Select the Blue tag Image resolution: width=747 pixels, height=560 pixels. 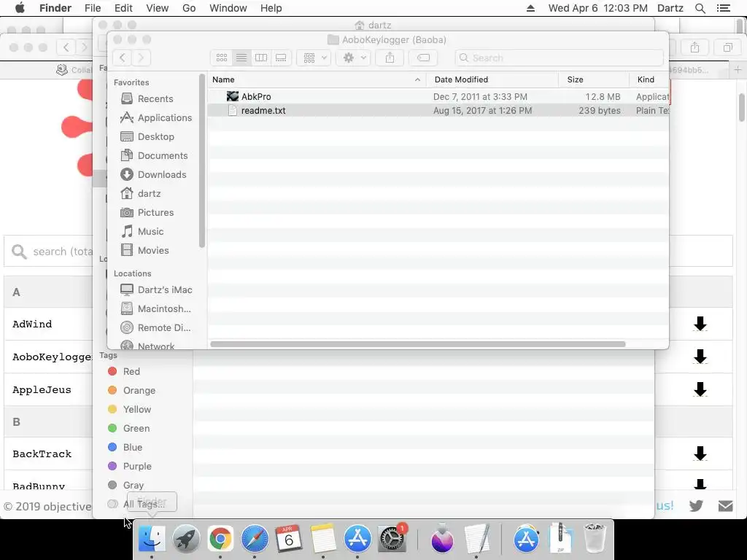click(x=125, y=448)
